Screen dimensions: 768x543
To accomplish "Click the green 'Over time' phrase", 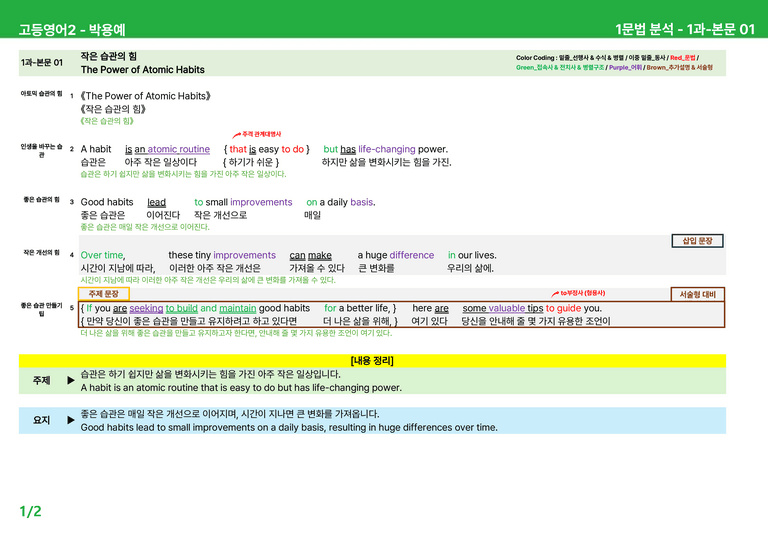I will coord(102,255).
